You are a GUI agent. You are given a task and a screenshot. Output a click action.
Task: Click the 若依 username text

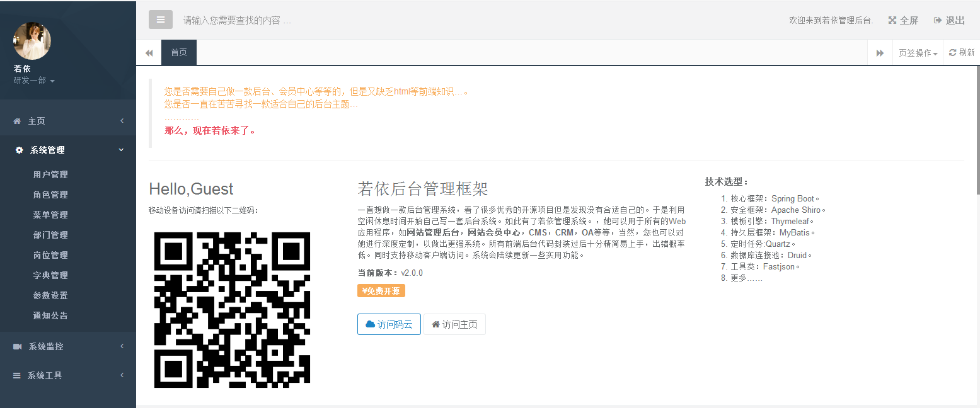pyautogui.click(x=22, y=69)
